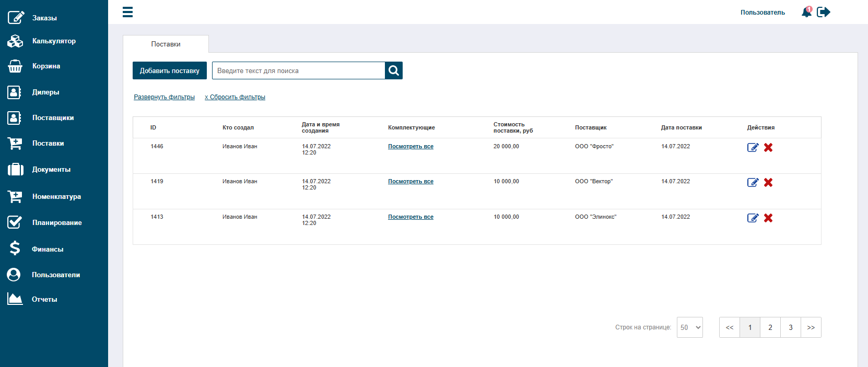Image resolution: width=868 pixels, height=367 pixels.
Task: Click ID cell 1419
Action: click(157, 182)
